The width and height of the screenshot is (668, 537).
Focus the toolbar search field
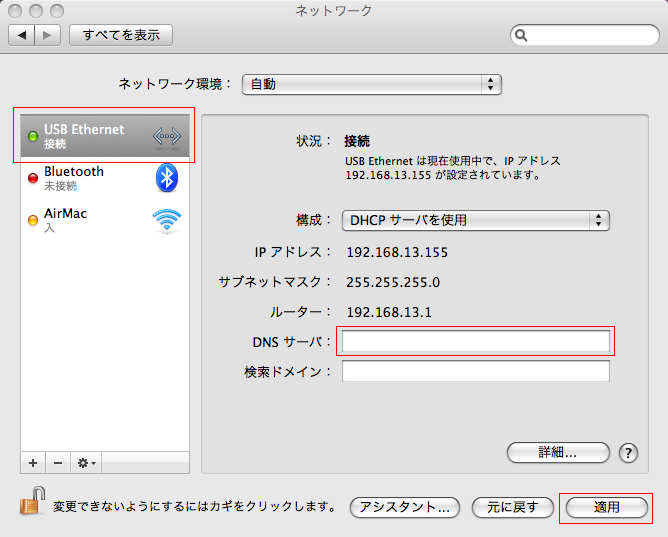click(584, 35)
